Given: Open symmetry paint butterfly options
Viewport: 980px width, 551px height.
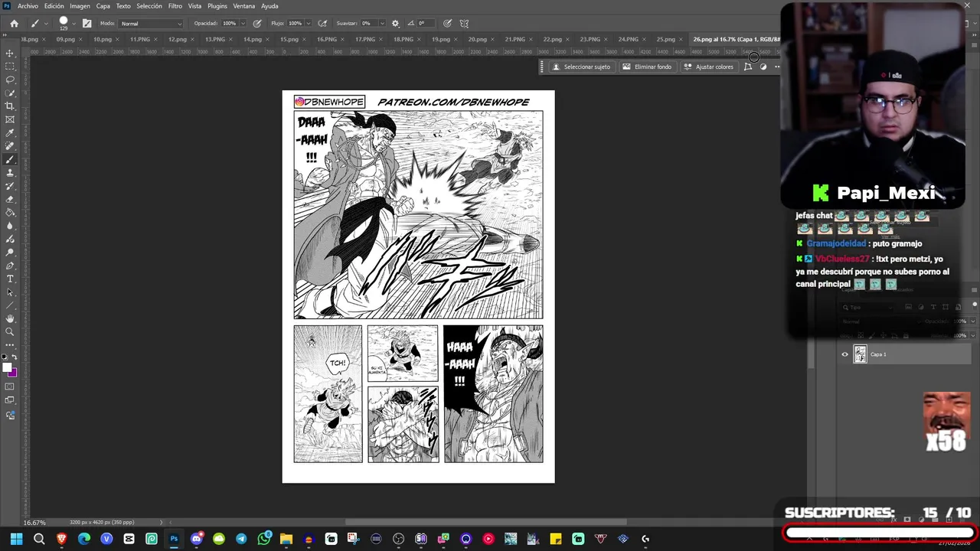Looking at the screenshot, I should tap(464, 24).
